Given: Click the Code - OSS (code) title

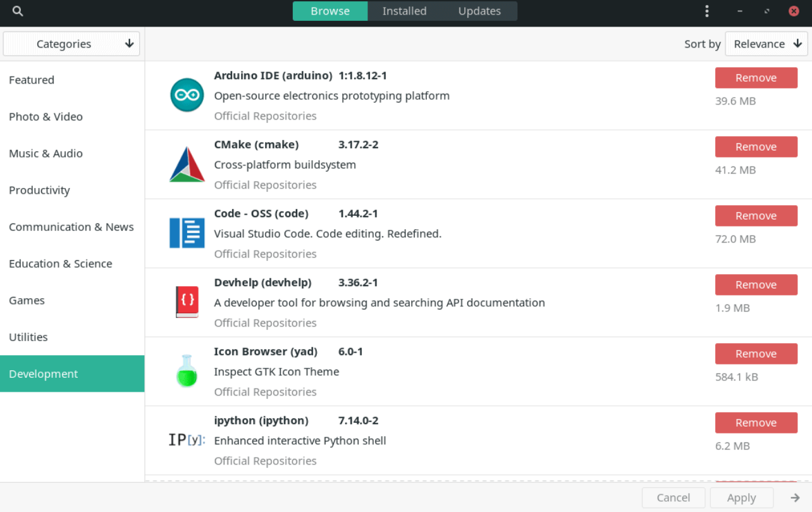Looking at the screenshot, I should [x=261, y=213].
